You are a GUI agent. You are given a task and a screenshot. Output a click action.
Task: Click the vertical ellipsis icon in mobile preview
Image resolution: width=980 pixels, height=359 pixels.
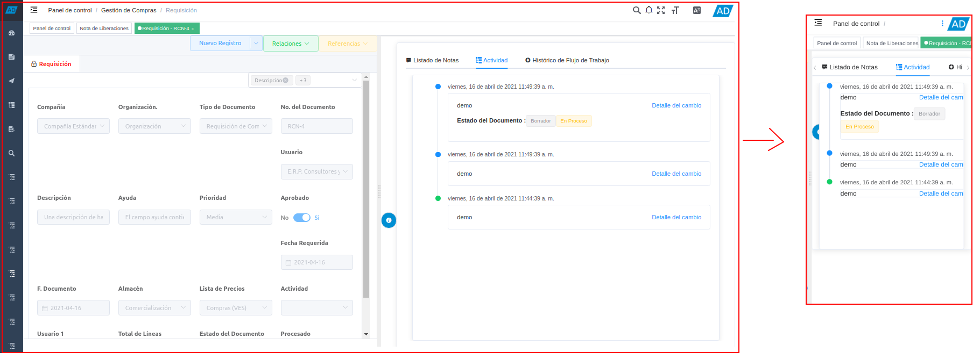click(942, 24)
